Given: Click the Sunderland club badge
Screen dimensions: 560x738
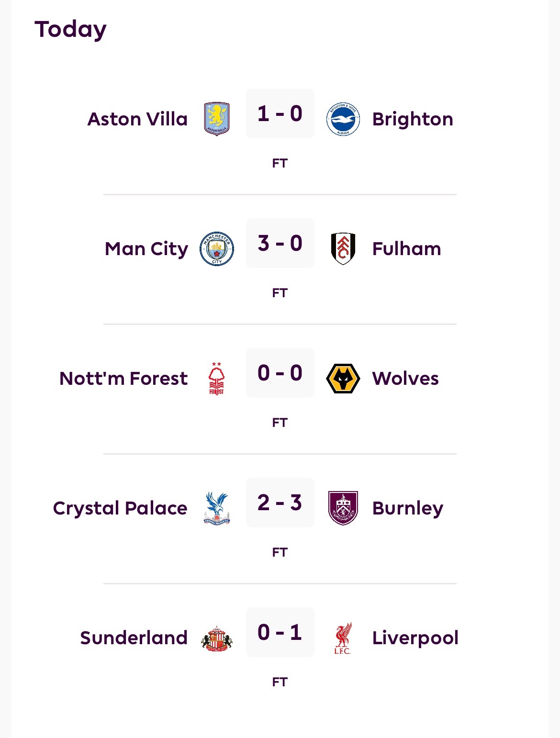Looking at the screenshot, I should 217,638.
